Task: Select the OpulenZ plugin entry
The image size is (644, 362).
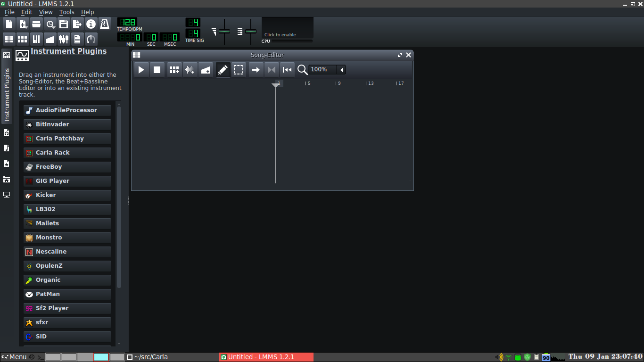Action: coord(67,266)
